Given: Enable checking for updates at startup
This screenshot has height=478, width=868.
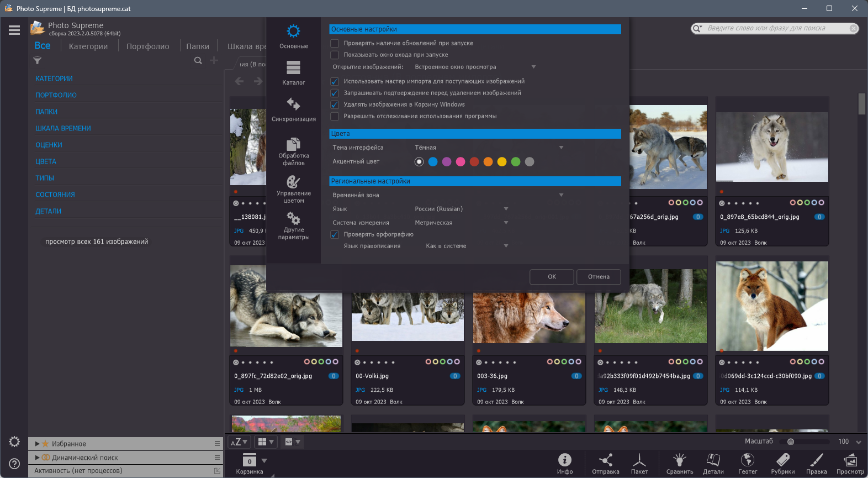Looking at the screenshot, I should click(334, 43).
